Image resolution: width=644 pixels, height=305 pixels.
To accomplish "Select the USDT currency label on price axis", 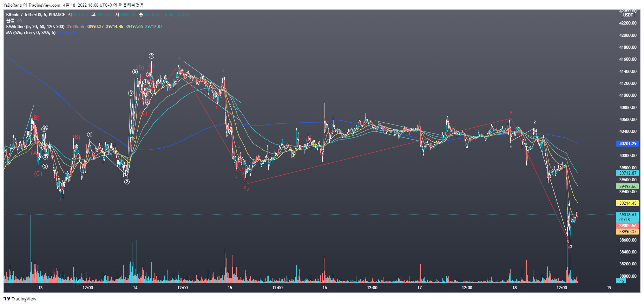I will pos(628,15).
